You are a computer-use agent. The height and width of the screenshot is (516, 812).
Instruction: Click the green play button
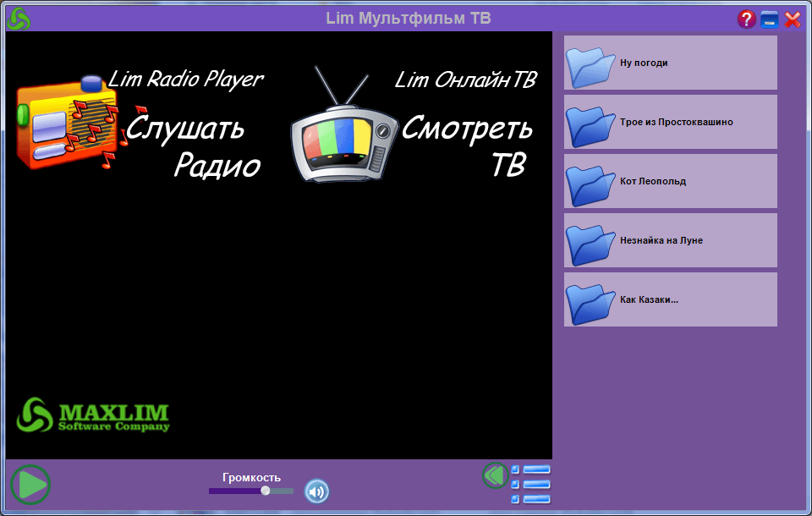(30, 485)
